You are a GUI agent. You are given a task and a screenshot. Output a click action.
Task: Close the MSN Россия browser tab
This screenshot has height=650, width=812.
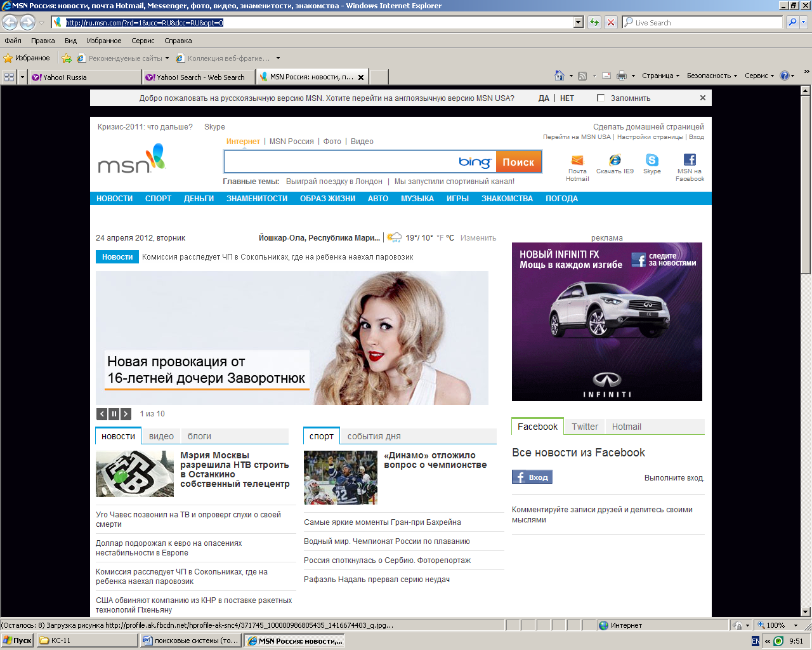(361, 77)
